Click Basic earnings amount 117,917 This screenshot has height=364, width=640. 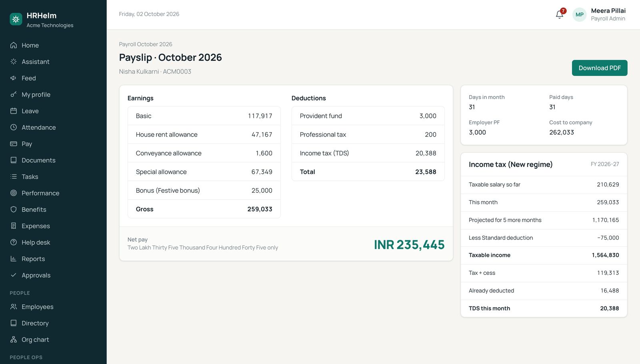[260, 116]
